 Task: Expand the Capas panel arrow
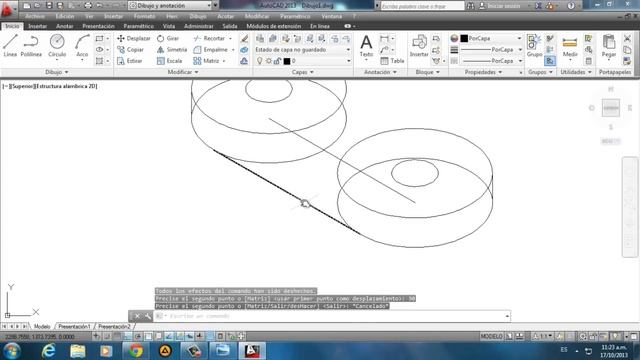coord(312,72)
